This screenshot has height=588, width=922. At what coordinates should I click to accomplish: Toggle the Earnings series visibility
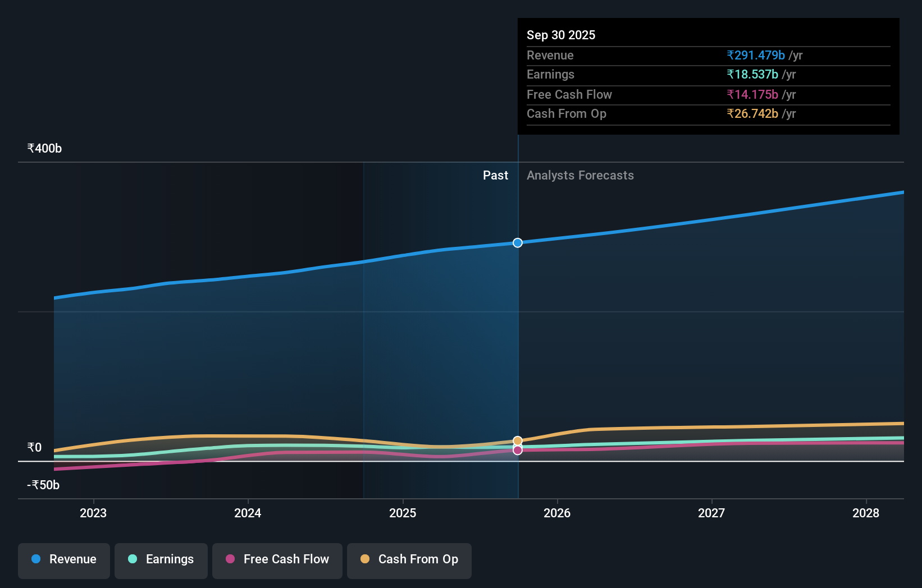[161, 559]
